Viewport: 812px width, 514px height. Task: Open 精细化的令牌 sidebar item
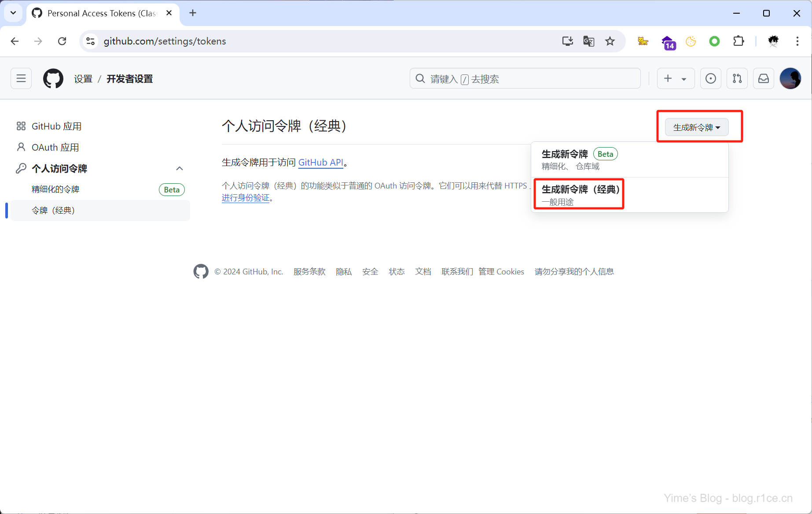point(55,189)
